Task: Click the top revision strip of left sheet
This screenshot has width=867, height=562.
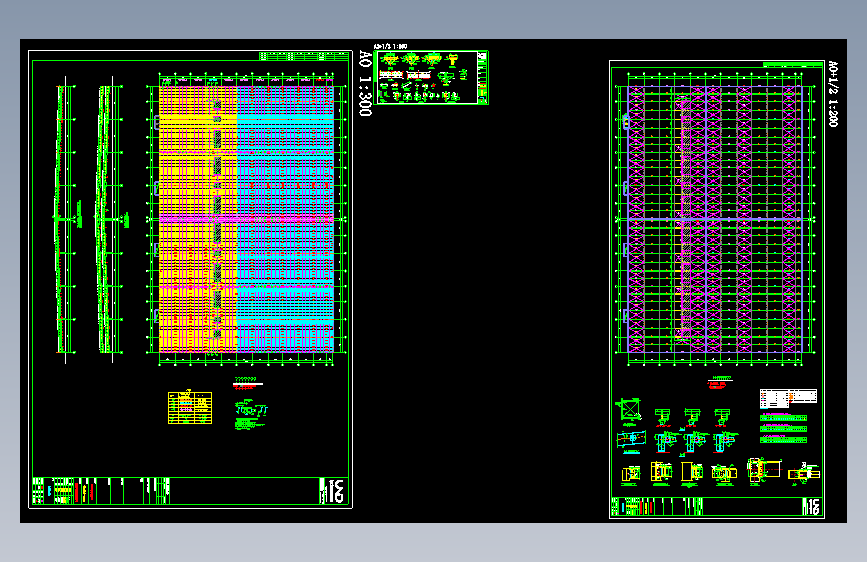Action: (x=305, y=56)
